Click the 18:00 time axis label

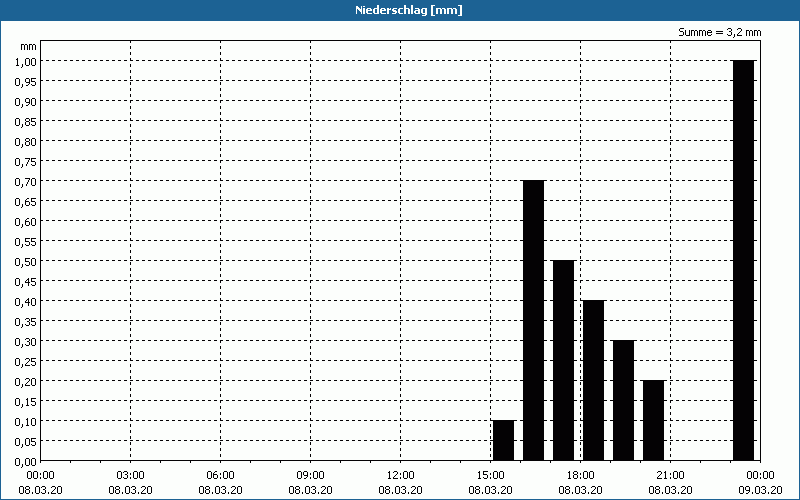(x=581, y=476)
